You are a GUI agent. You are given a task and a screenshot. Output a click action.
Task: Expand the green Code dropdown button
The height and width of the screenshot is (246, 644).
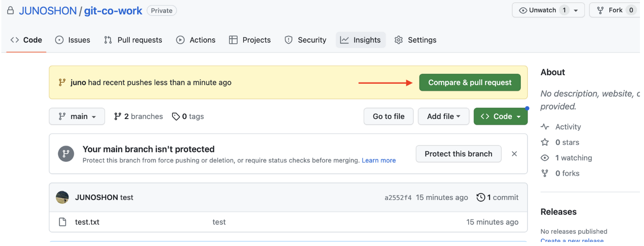pos(500,116)
